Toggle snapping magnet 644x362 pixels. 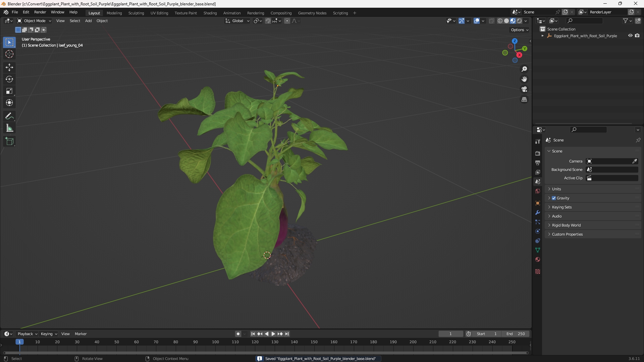268,21
